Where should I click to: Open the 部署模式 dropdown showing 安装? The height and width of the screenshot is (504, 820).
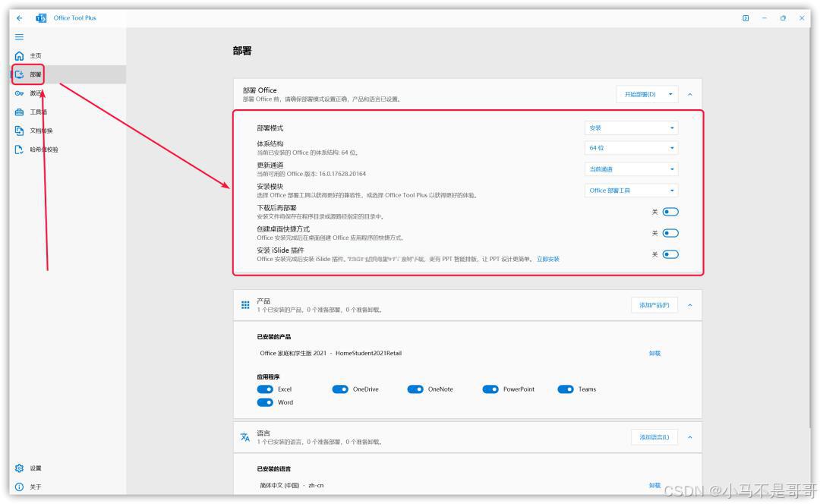click(x=631, y=128)
